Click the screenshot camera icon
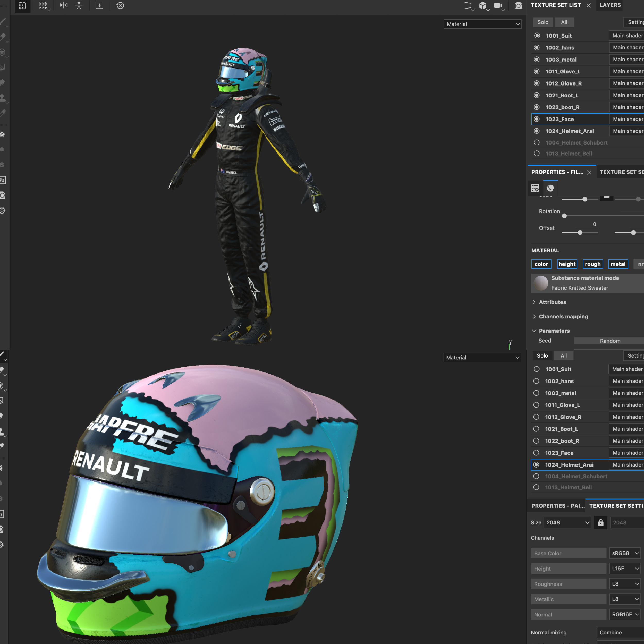Screen dimensions: 644x644 click(518, 5)
